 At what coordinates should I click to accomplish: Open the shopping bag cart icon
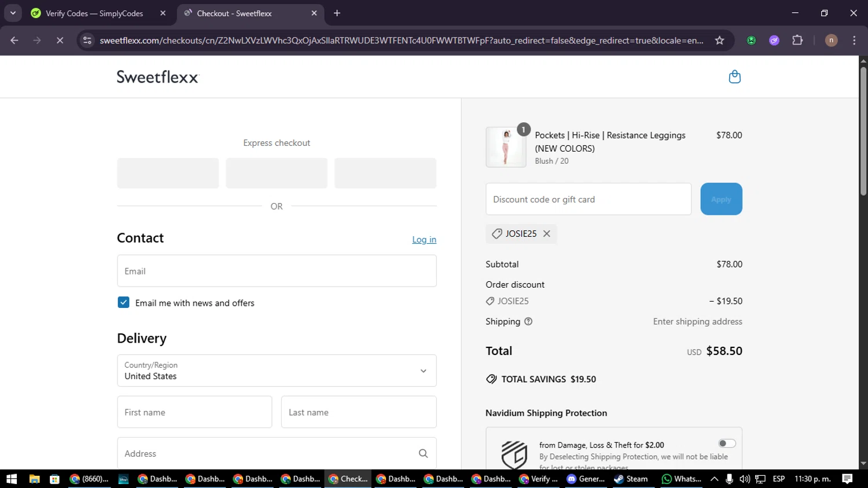(x=734, y=76)
